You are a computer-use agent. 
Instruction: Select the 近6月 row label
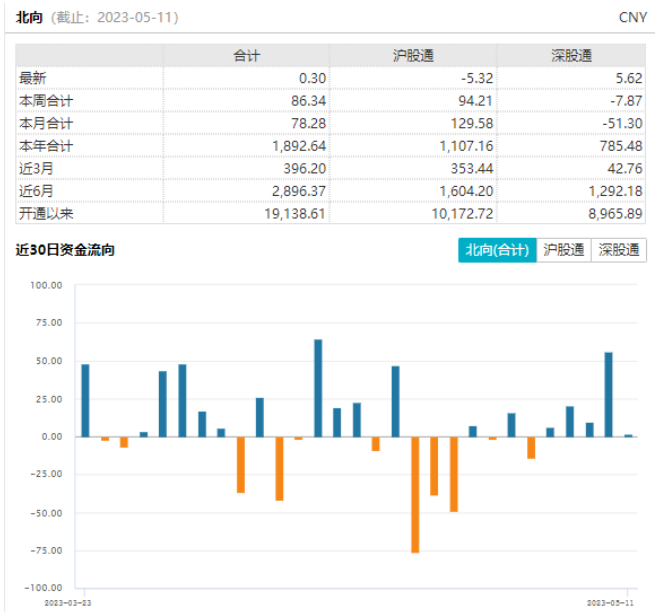tap(36, 191)
